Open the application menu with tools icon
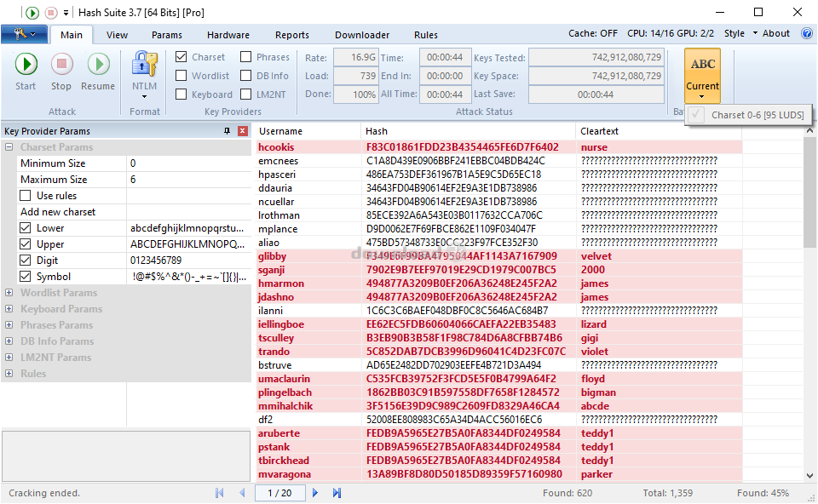This screenshot has width=818, height=504. (x=24, y=34)
